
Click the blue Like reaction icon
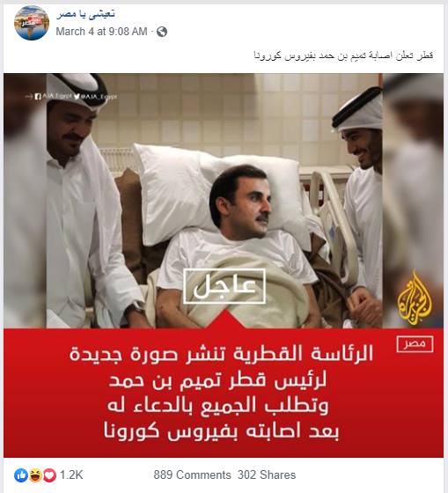21,475
